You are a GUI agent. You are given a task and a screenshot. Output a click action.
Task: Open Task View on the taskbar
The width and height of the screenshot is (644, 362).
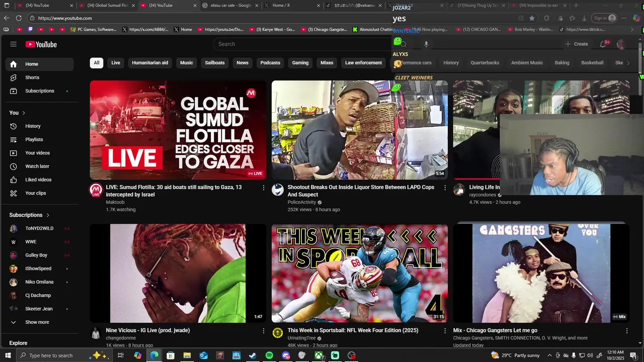pyautogui.click(x=121, y=355)
